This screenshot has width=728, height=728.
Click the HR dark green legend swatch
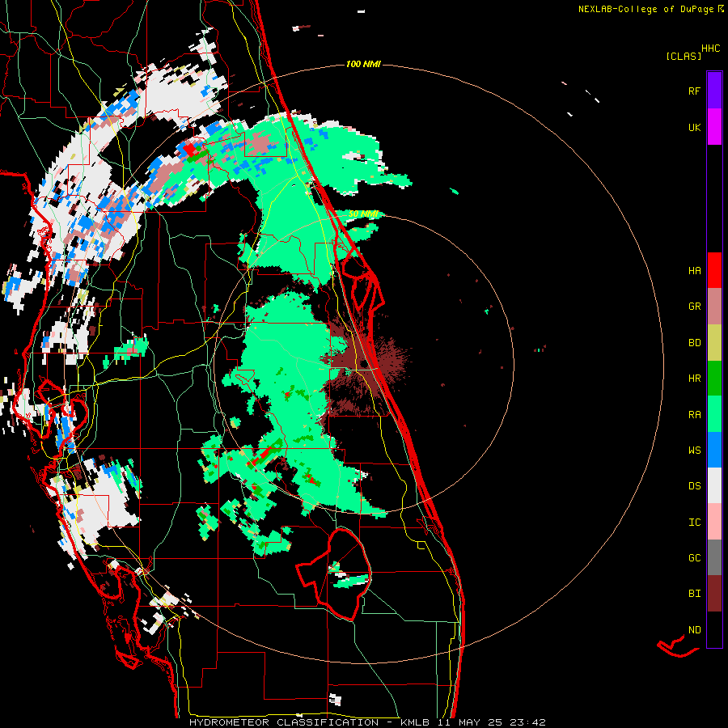click(x=714, y=378)
